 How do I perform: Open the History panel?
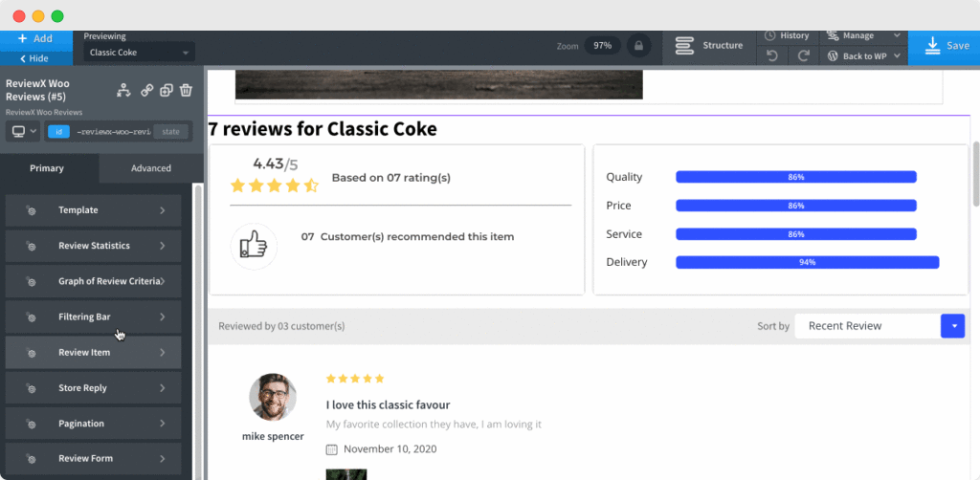(788, 36)
